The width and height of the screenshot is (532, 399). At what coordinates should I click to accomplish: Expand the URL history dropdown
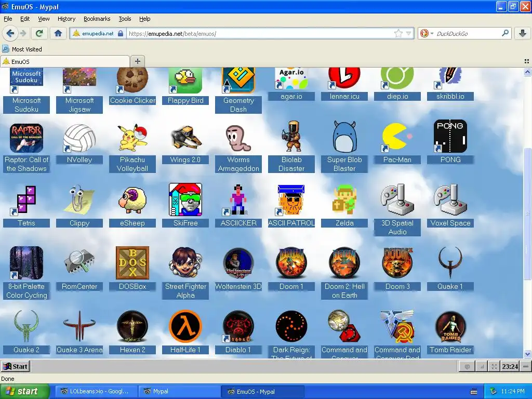408,33
